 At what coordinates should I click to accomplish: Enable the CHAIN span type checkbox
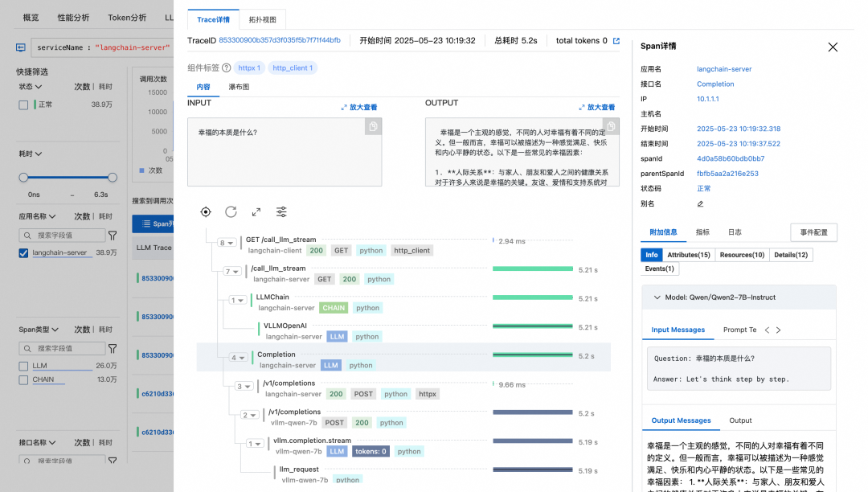(x=23, y=379)
